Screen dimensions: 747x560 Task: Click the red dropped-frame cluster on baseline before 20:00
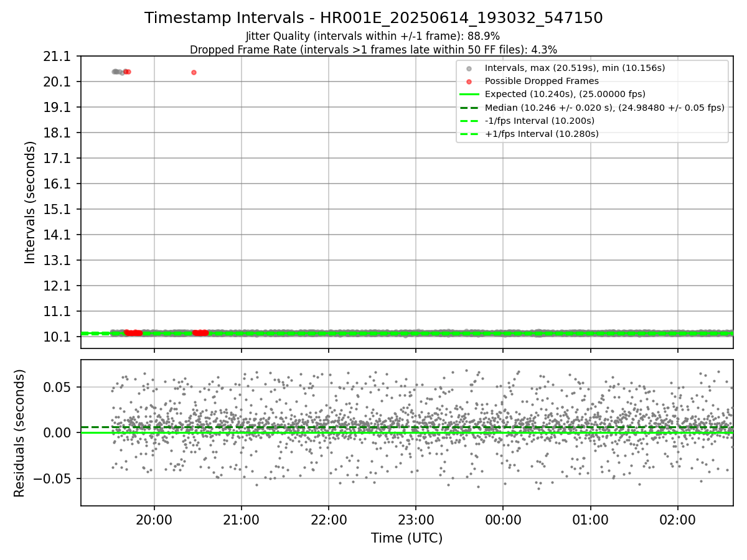point(133,333)
